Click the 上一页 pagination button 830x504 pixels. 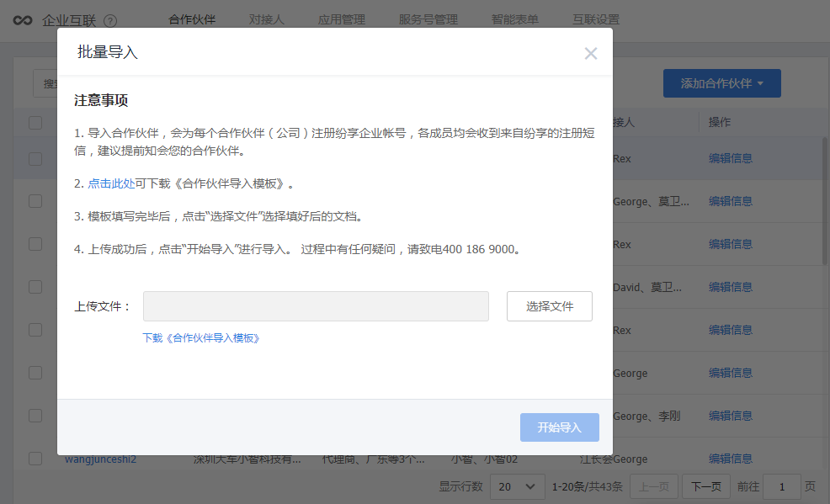point(654,486)
